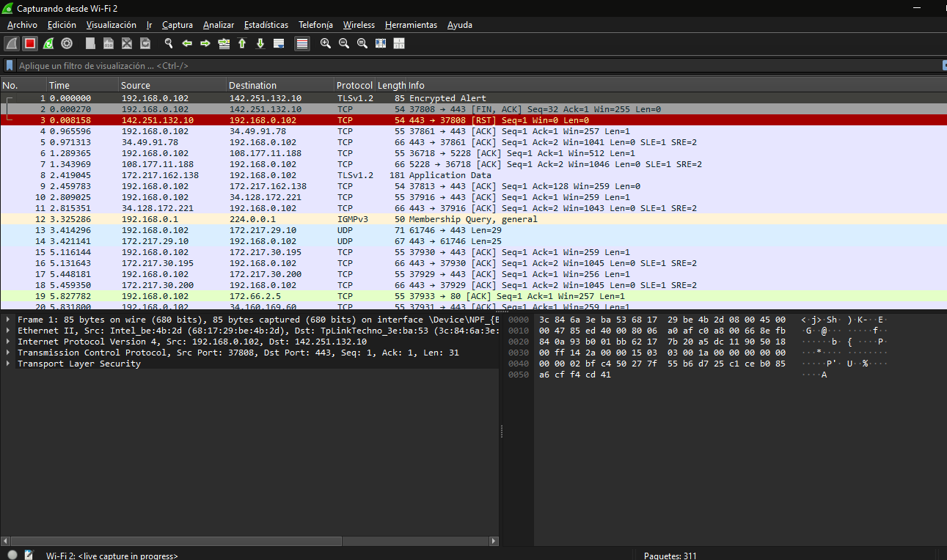The height and width of the screenshot is (560, 947).
Task: Open the Edición menu
Action: pos(62,25)
